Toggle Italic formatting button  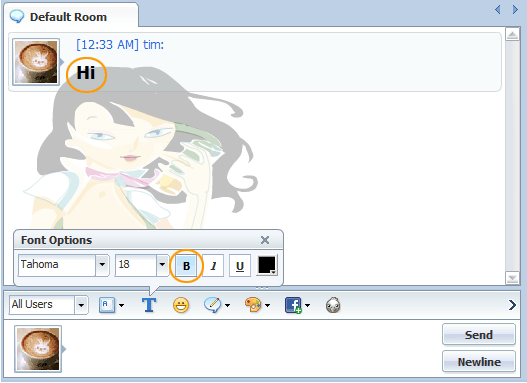coord(213,266)
